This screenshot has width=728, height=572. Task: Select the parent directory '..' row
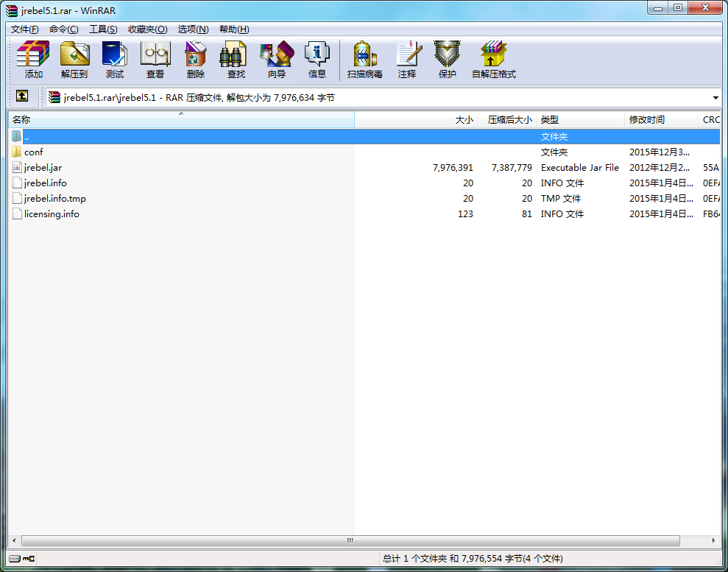click(x=364, y=136)
